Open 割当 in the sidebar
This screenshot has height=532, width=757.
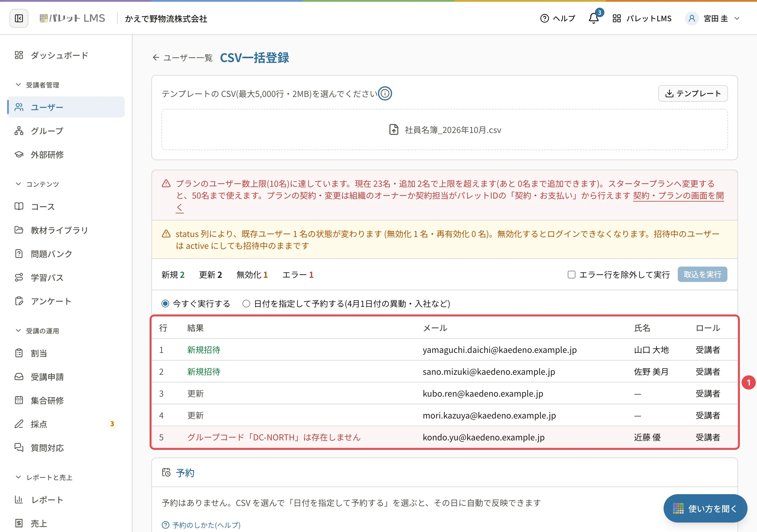[66, 353]
